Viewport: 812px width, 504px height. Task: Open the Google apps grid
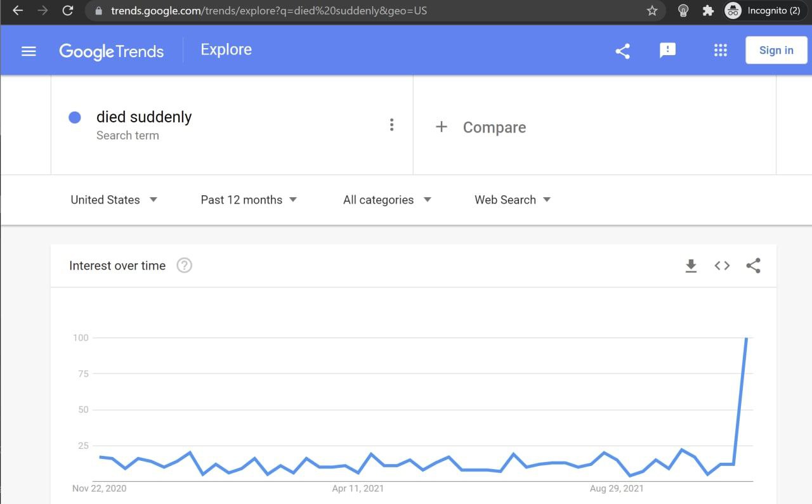coord(721,51)
